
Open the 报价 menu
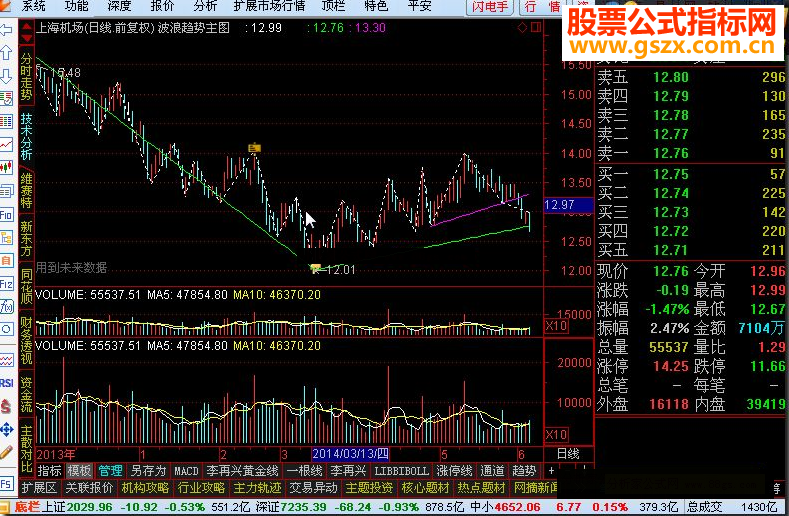point(162,7)
